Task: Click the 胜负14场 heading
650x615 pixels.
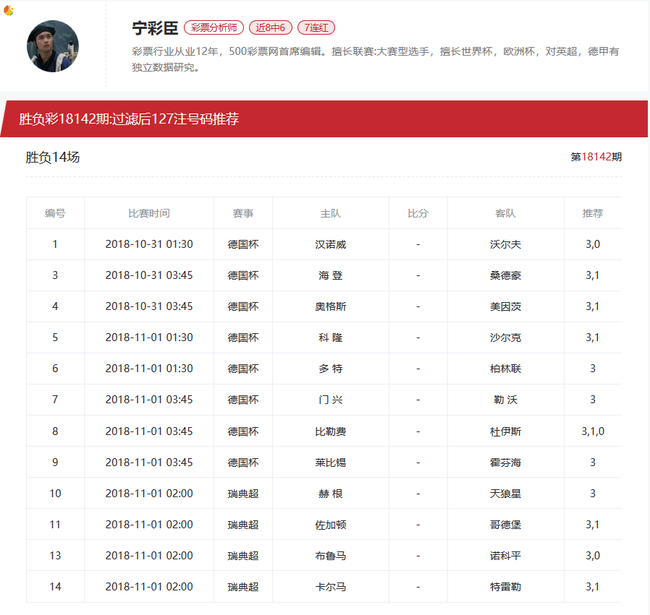Action: [53, 157]
